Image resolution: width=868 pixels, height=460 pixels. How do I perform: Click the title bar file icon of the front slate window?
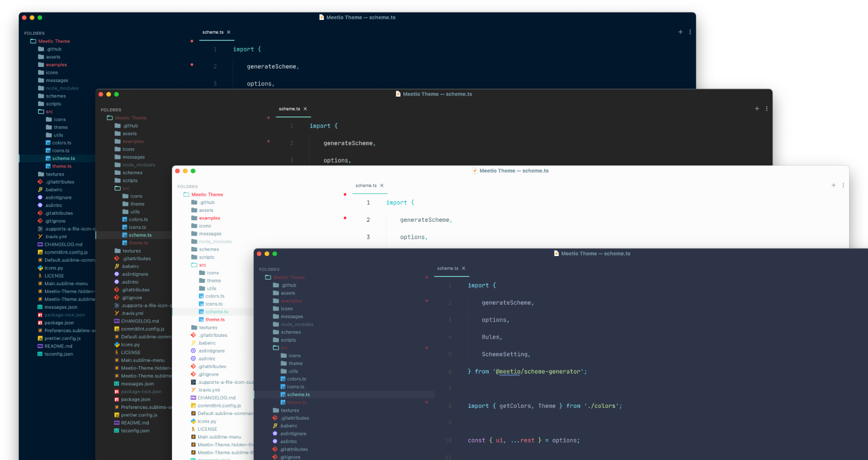(557, 254)
